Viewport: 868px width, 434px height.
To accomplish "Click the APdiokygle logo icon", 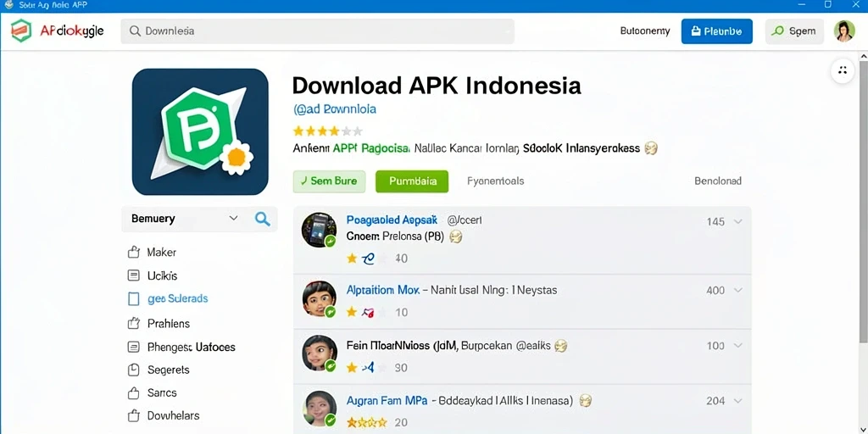I will point(21,31).
